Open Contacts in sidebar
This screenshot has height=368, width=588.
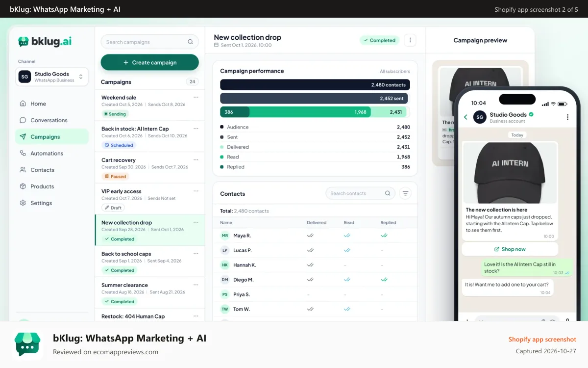pyautogui.click(x=52, y=170)
